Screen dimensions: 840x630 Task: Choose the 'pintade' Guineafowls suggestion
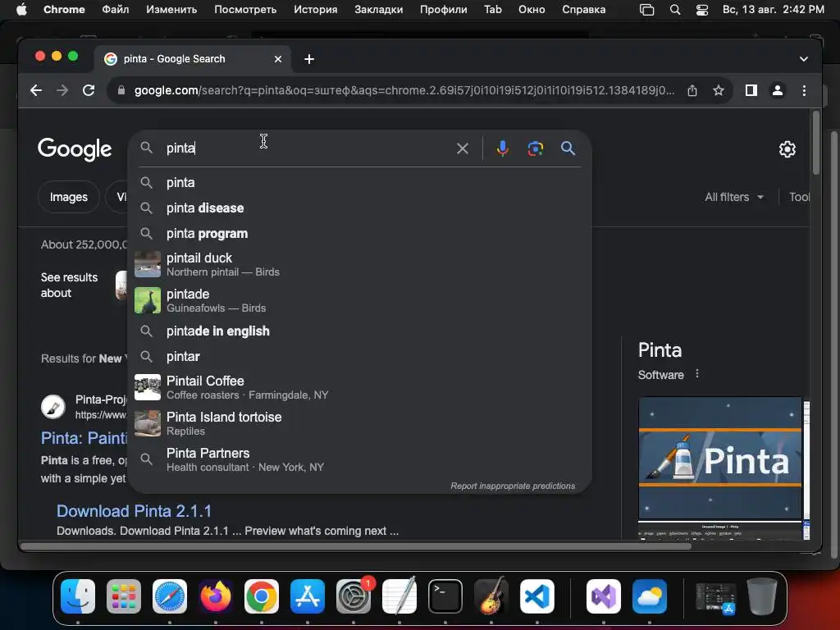359,300
